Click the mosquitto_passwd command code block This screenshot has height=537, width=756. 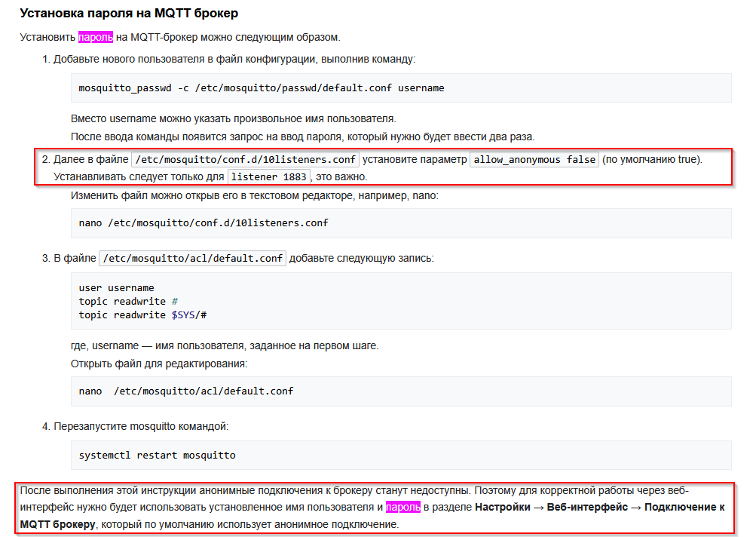coord(401,87)
